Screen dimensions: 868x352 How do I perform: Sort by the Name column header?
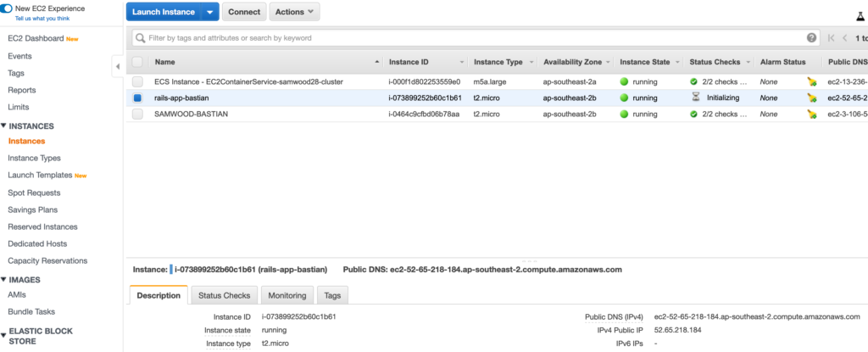click(x=164, y=62)
